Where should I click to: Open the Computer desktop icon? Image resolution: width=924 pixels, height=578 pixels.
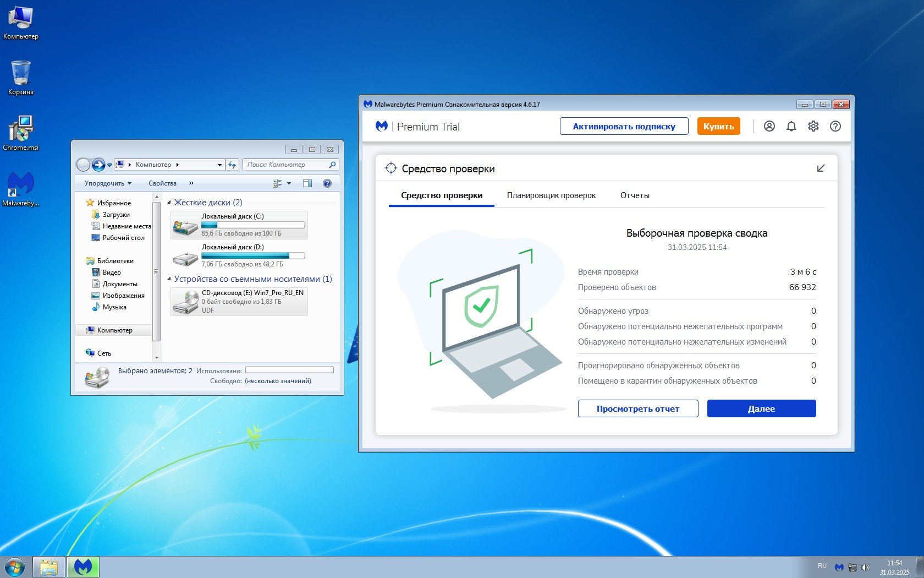click(21, 23)
